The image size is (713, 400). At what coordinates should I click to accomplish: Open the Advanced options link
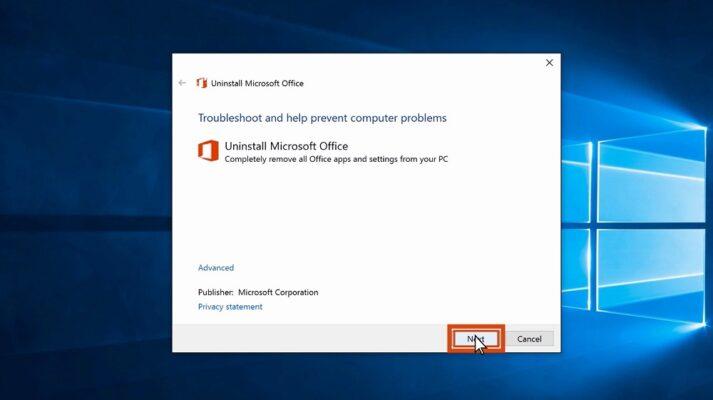point(216,268)
